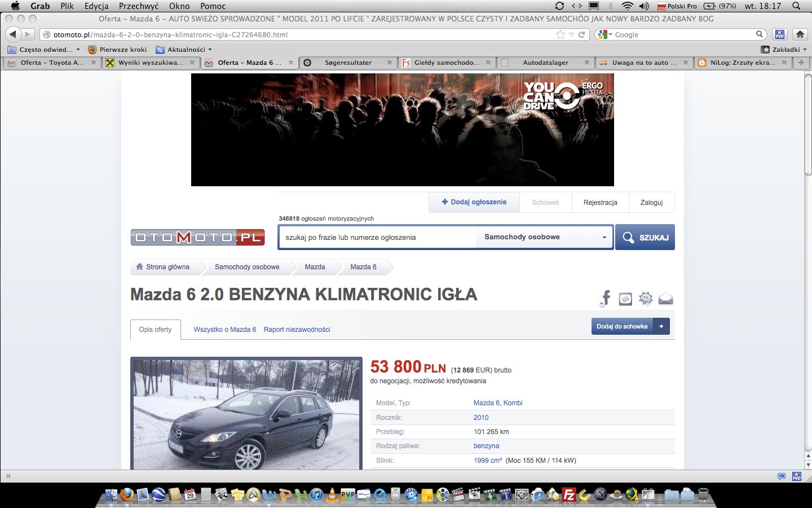Launch VLC cone icon in the Dock
The height and width of the screenshot is (508, 812).
[x=332, y=494]
